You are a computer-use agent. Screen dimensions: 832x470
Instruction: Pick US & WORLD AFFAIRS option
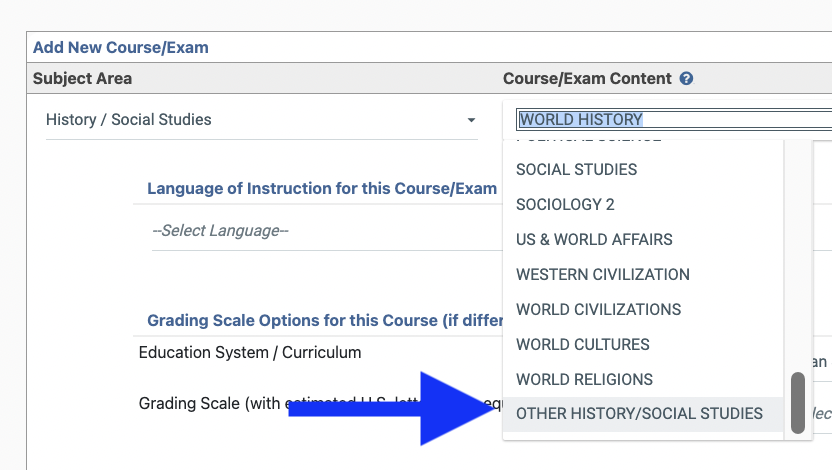tap(594, 240)
